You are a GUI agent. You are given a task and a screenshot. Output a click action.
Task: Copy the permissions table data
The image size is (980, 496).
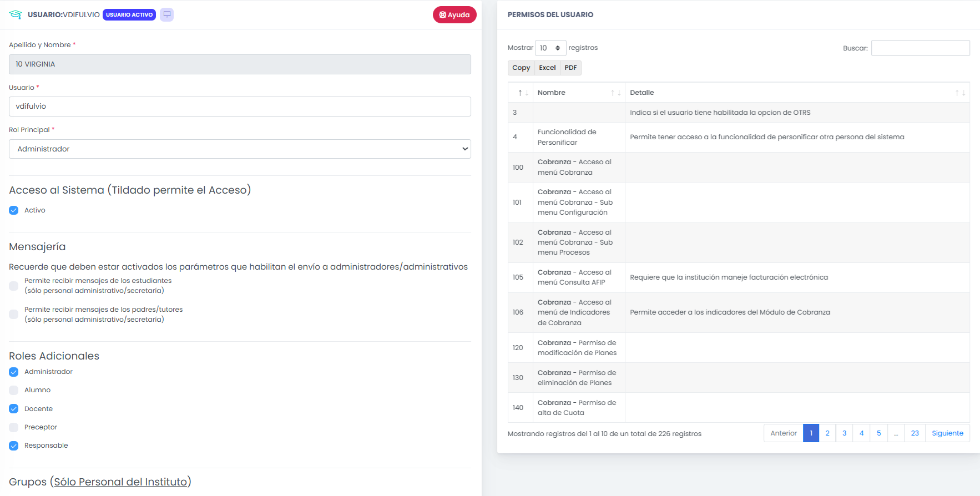pyautogui.click(x=521, y=68)
